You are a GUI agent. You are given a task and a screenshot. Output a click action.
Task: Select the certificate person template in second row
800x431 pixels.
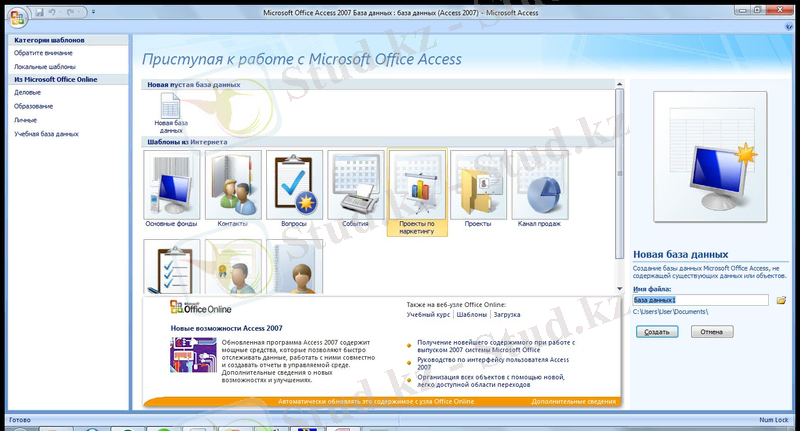(x=233, y=267)
